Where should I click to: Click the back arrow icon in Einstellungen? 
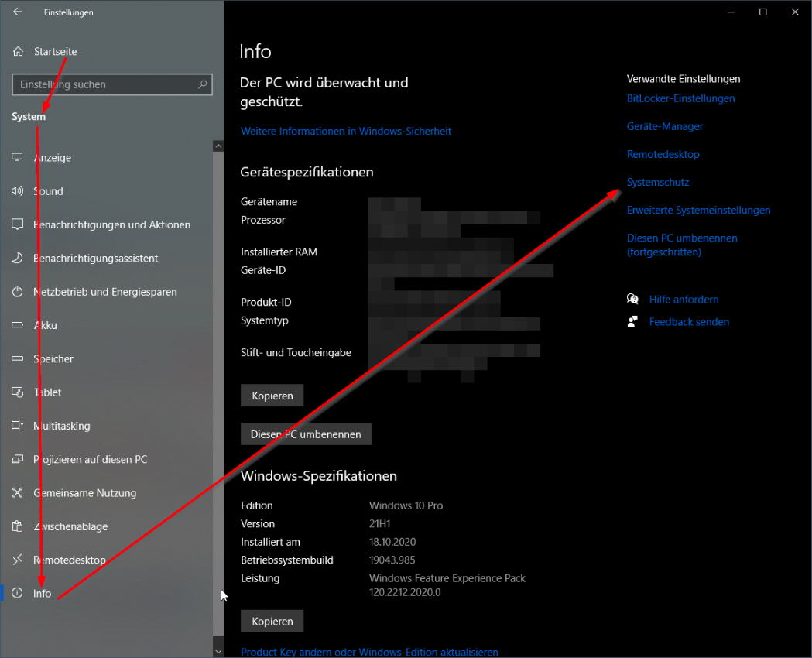pyautogui.click(x=18, y=12)
